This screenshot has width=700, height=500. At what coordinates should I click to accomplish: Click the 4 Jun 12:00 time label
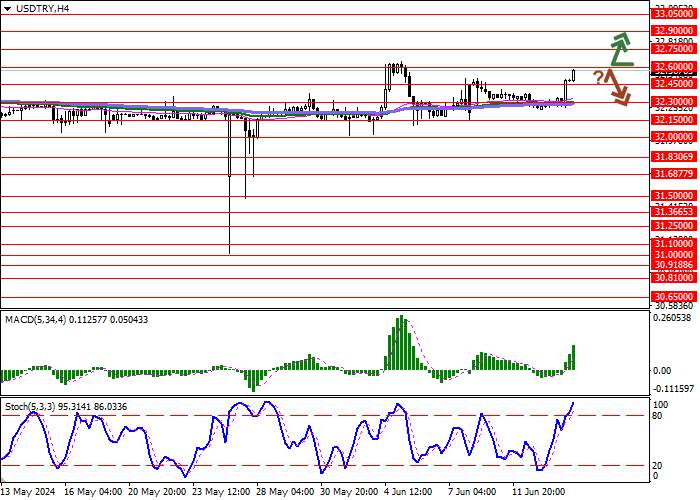409,492
